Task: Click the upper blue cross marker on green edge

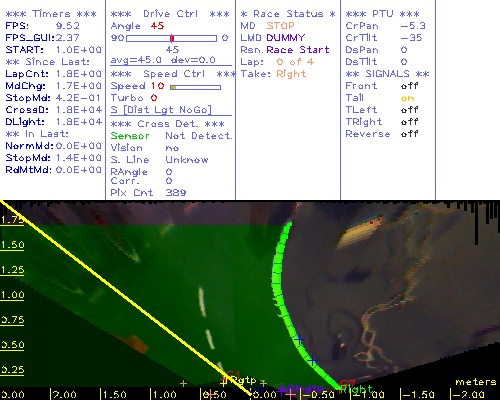Action: pos(299,339)
